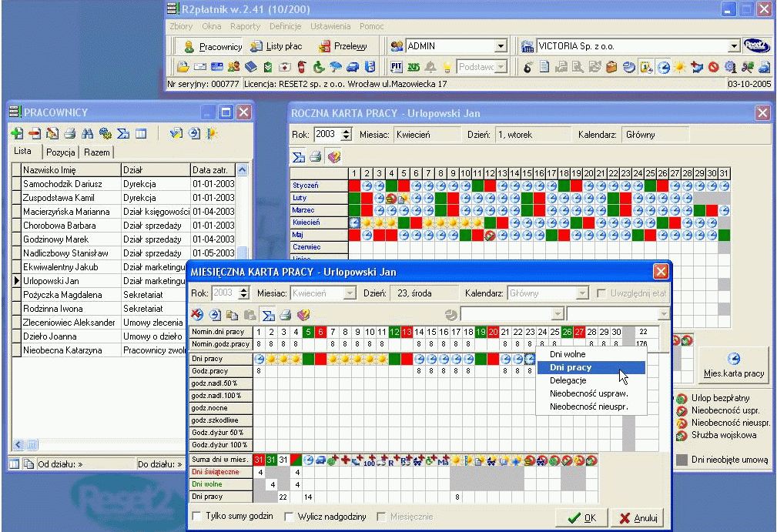This screenshot has height=532, width=777.
Task: Click the Mies.karta pracy button
Action: point(734,366)
